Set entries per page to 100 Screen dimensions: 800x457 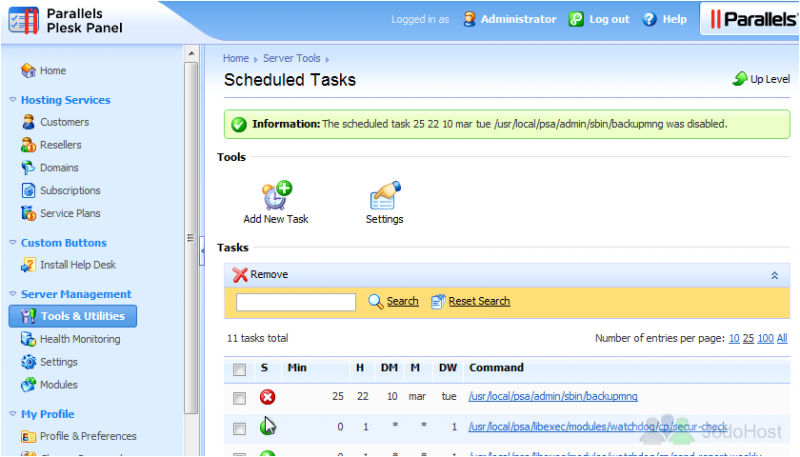(x=765, y=338)
